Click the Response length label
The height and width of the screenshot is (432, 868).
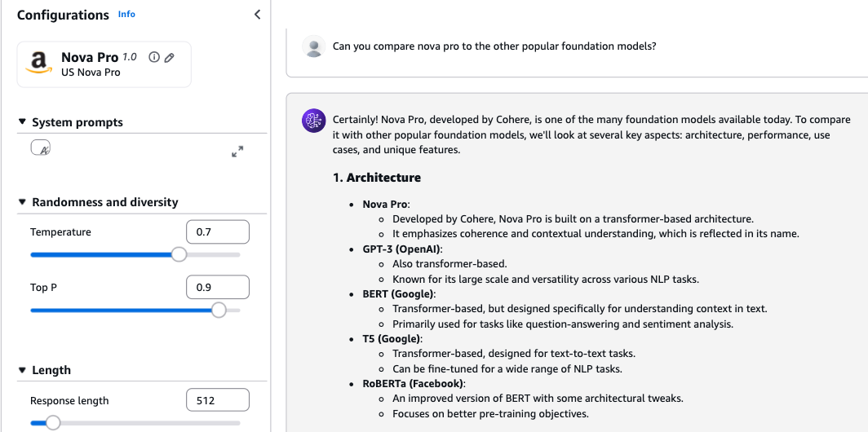pyautogui.click(x=69, y=400)
